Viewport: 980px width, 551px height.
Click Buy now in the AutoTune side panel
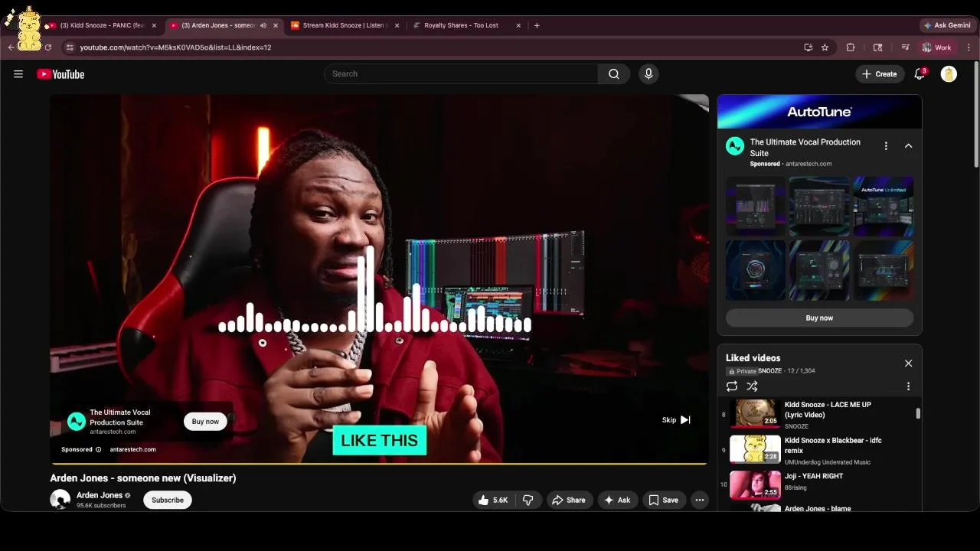click(x=819, y=318)
